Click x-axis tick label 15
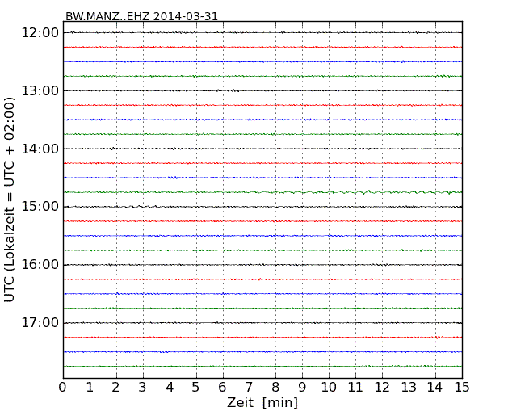 pyautogui.click(x=462, y=388)
